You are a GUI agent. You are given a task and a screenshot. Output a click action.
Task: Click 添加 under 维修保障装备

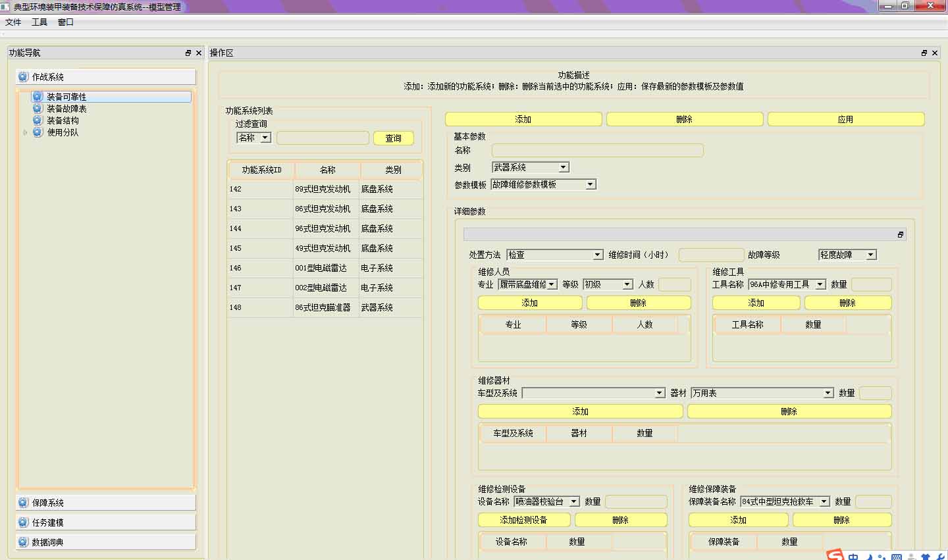[x=739, y=520]
